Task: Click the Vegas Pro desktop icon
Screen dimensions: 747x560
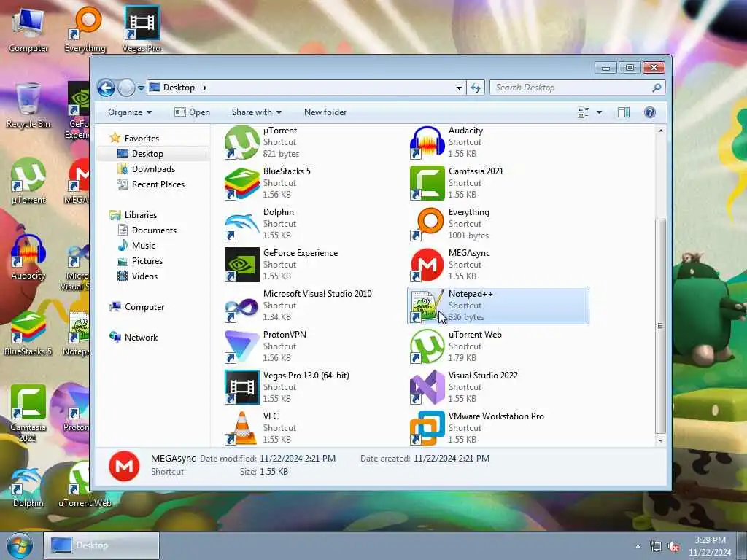Action: tap(142, 30)
